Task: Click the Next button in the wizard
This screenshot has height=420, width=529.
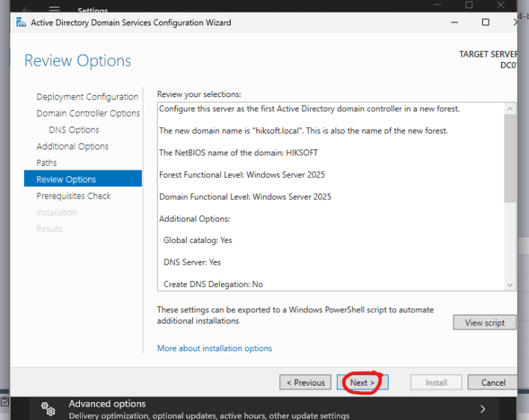Action: (362, 382)
